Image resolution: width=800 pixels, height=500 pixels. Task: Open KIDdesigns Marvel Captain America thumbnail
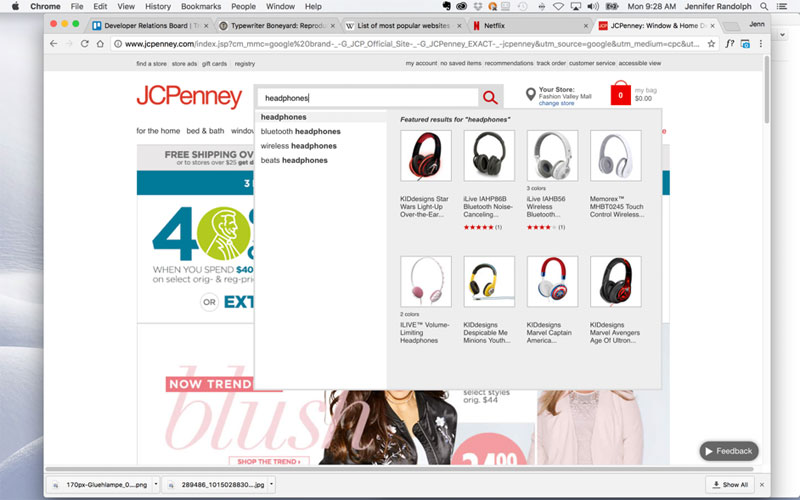(x=553, y=282)
